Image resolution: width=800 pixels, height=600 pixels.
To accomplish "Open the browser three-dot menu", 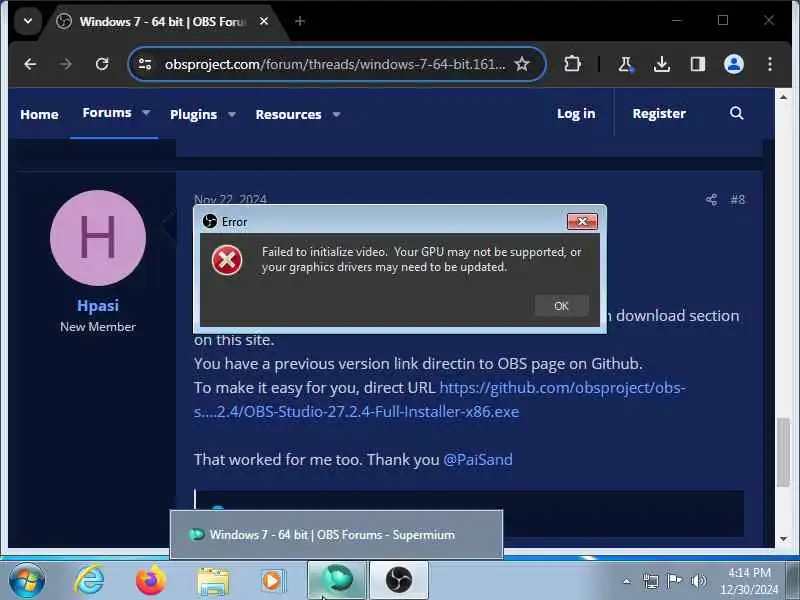I will click(x=770, y=64).
